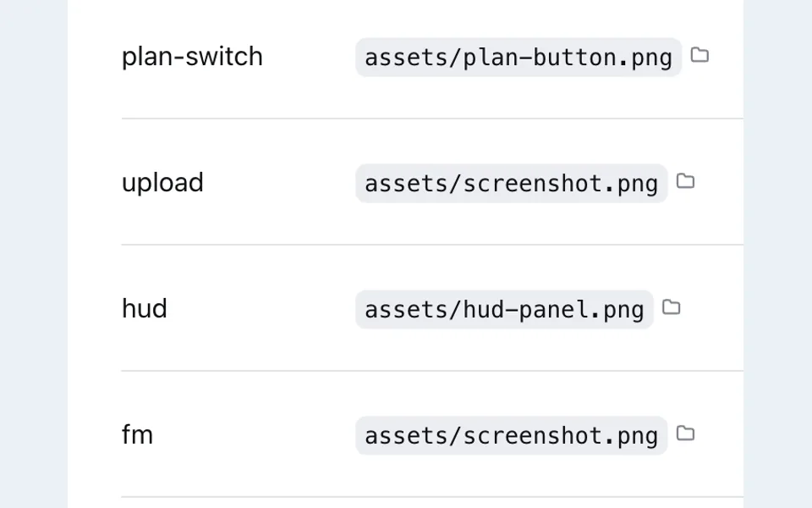Click blank area between hud label and path

[261, 310]
